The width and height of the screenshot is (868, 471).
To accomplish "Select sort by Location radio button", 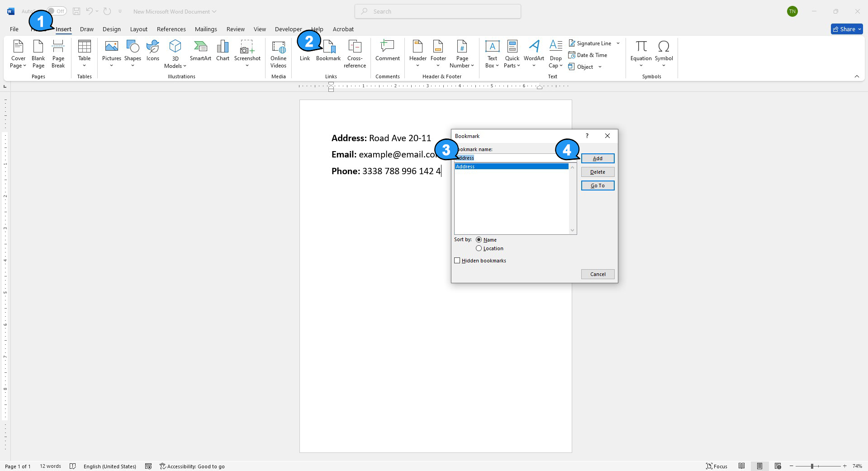I will tap(479, 248).
